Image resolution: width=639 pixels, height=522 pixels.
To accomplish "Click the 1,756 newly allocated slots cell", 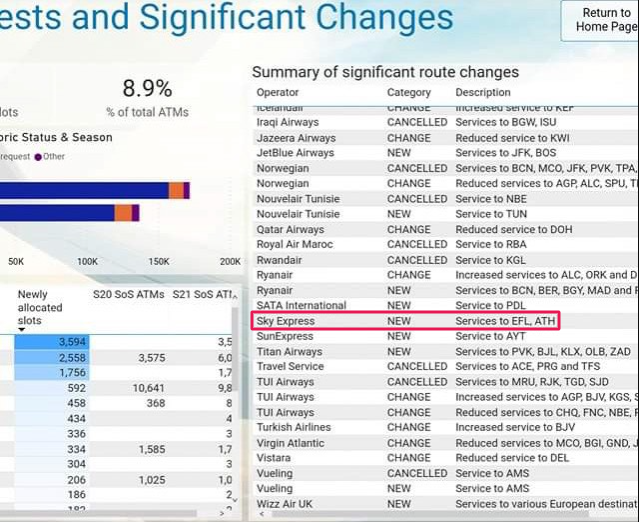I will tap(52, 373).
